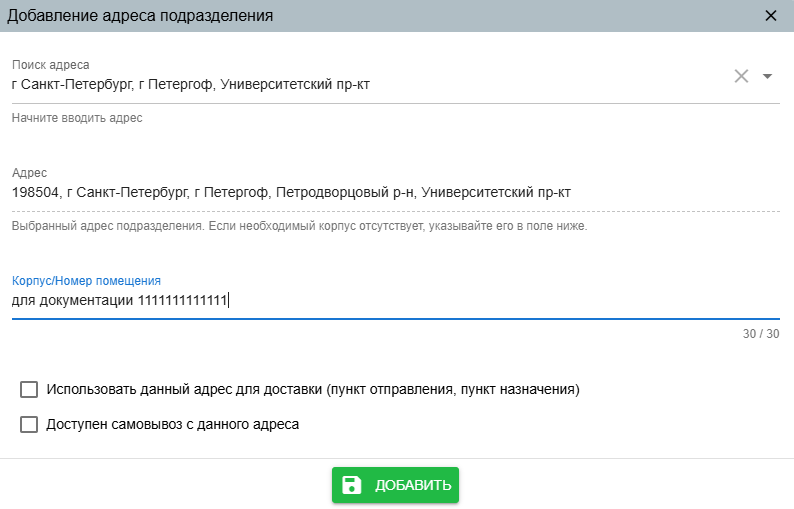Expand the address search dropdown arrow
The height and width of the screenshot is (509, 794).
point(767,76)
